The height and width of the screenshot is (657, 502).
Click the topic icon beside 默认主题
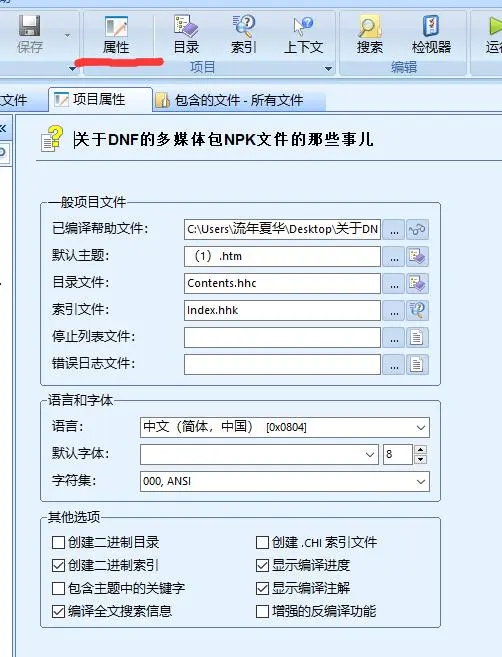pos(417,256)
